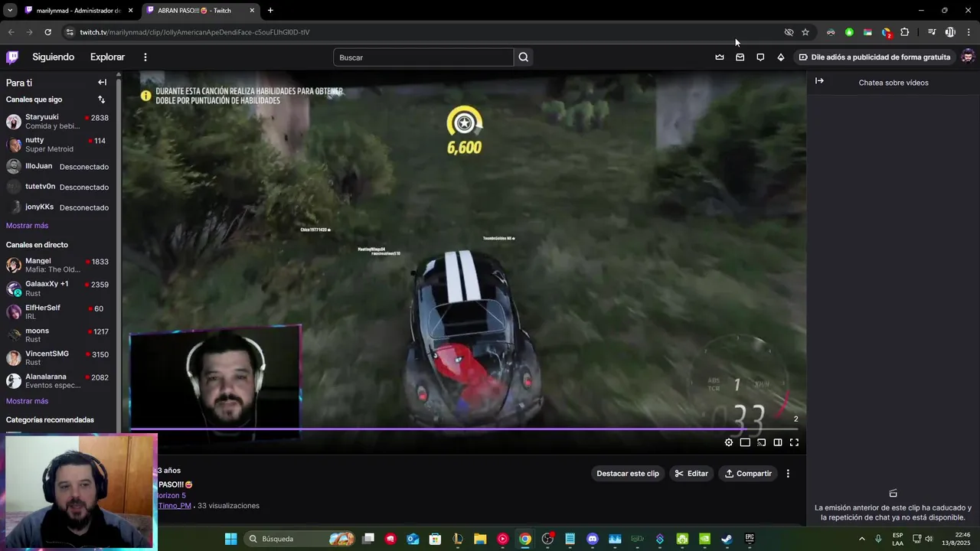Show hidden system tray icons
This screenshot has width=980, height=551.
tap(861, 539)
